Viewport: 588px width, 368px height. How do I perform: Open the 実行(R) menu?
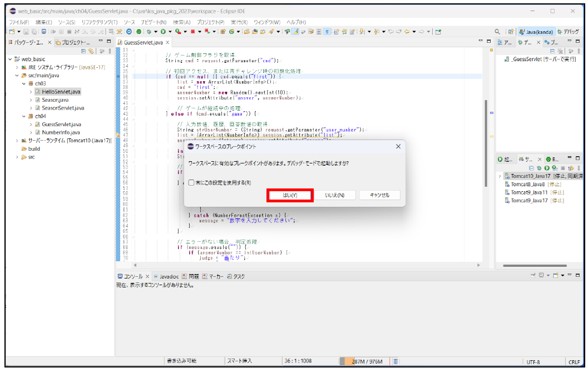[x=239, y=22]
